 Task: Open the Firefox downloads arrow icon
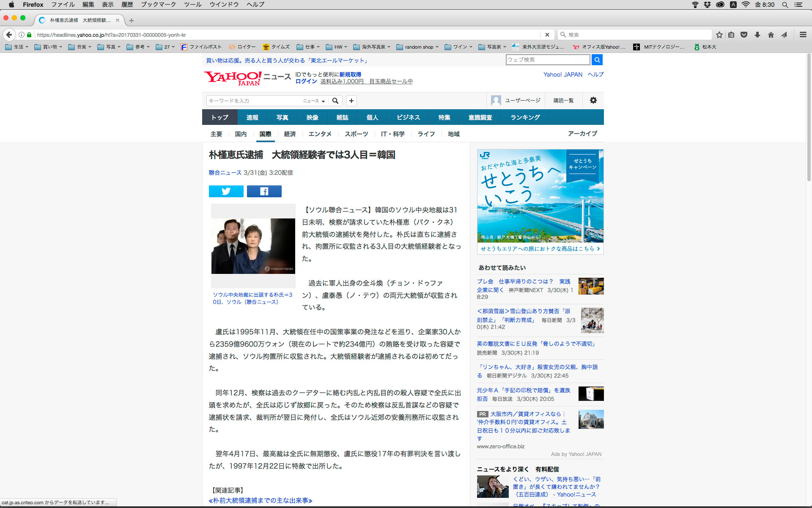[x=757, y=35]
